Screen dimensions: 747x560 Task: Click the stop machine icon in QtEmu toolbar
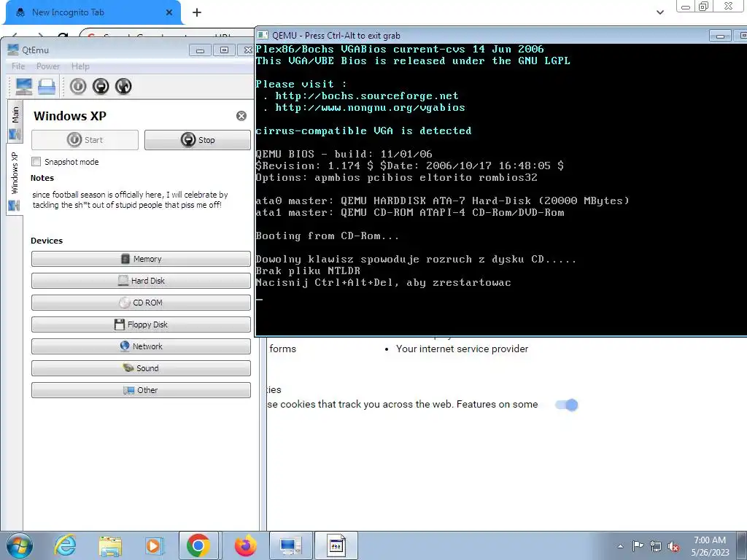tap(101, 86)
